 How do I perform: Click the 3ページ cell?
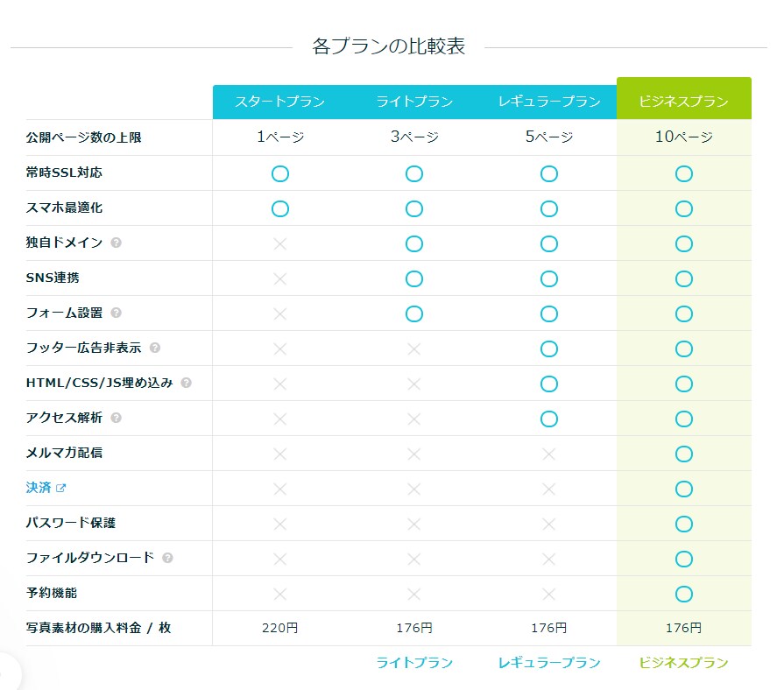coord(414,137)
